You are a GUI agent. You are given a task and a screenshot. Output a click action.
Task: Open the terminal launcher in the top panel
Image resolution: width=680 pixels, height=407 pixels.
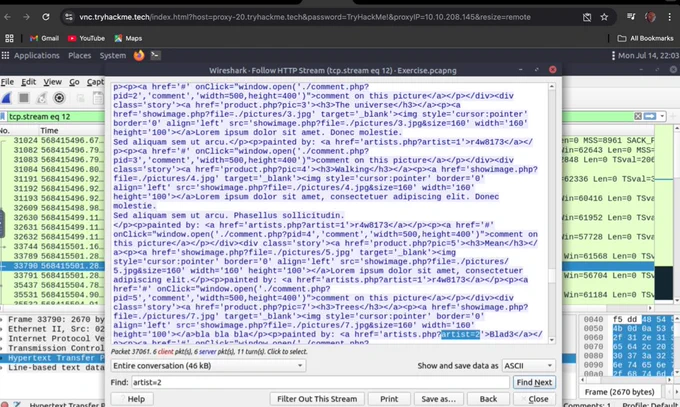pos(155,56)
